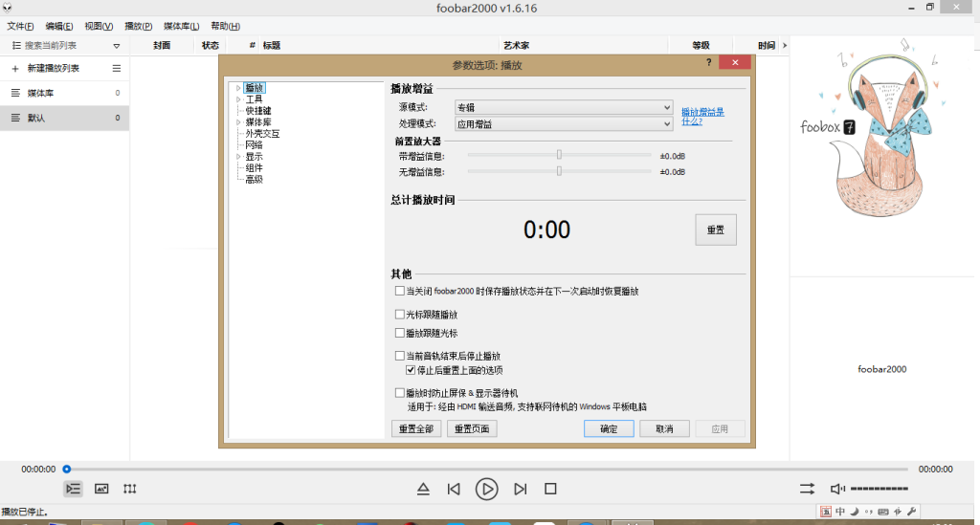Screen dimensions: 980x525
Task: Open the Edit menu
Action: (x=58, y=26)
